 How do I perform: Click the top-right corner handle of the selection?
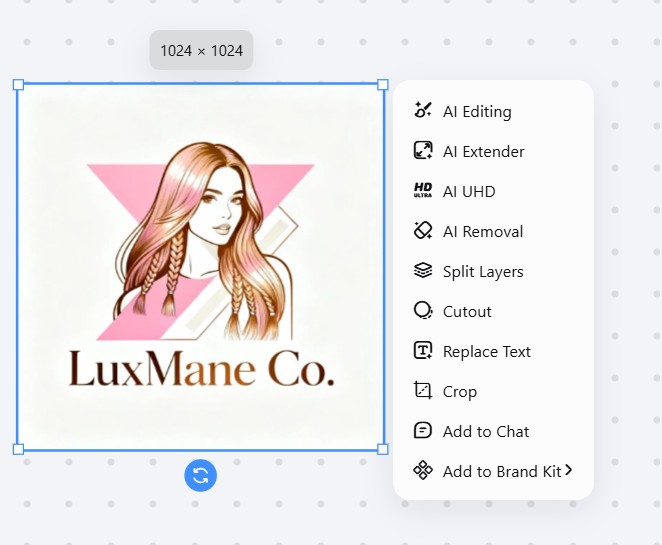pyautogui.click(x=383, y=85)
